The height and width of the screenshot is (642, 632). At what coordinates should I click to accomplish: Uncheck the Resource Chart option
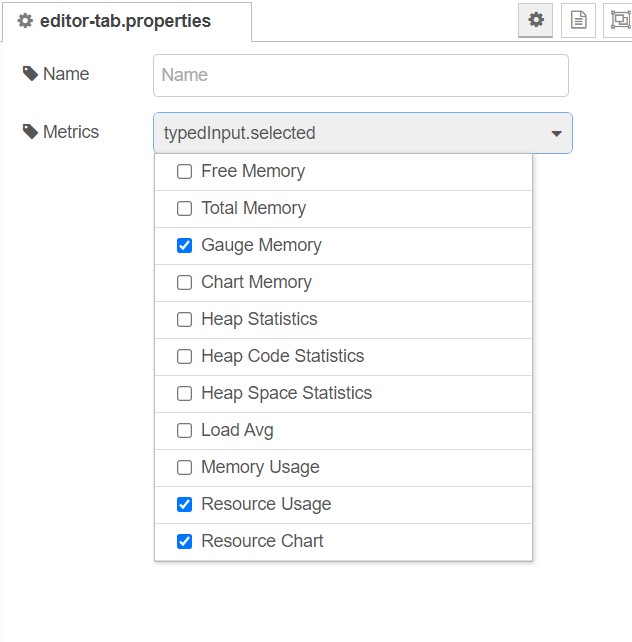pos(184,541)
